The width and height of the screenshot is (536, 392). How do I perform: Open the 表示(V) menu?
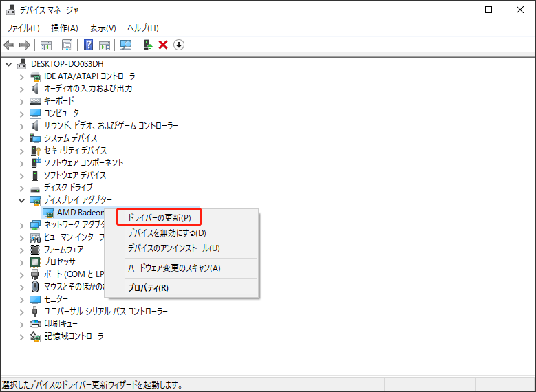(103, 28)
